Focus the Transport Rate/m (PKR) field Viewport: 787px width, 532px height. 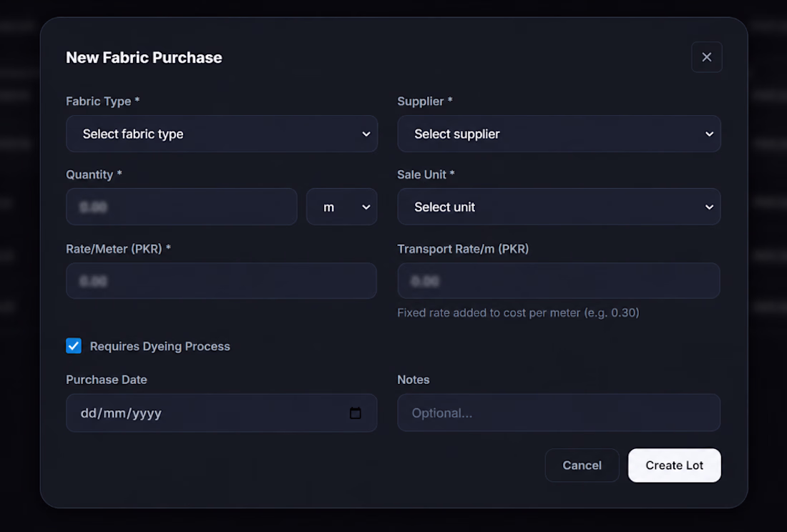559,281
